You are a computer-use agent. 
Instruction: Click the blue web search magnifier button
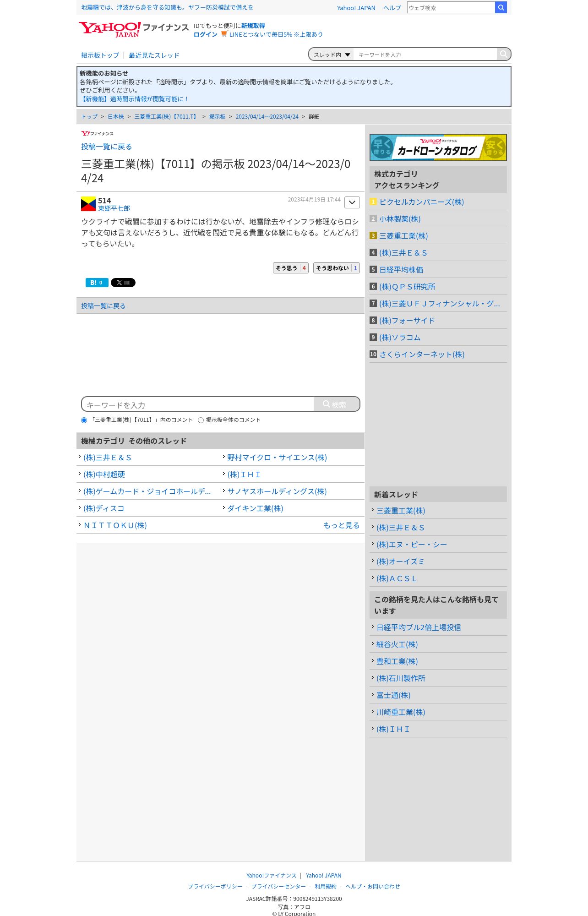501,7
